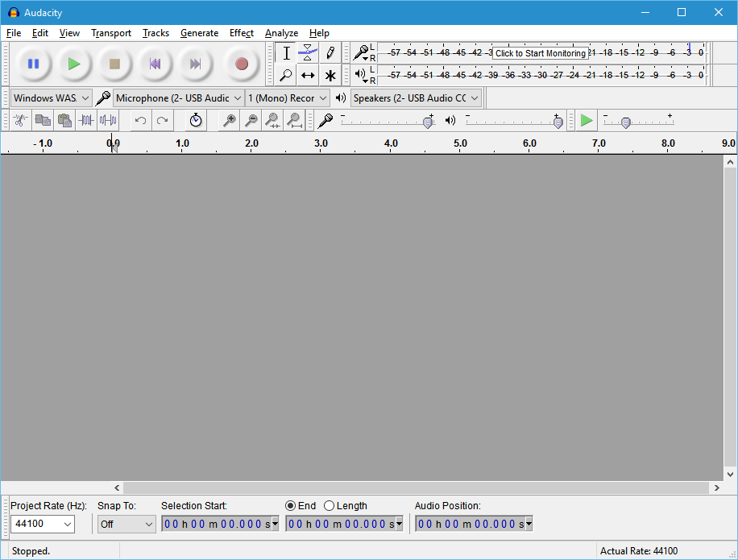Open Audio Position time format arrow

[529, 524]
